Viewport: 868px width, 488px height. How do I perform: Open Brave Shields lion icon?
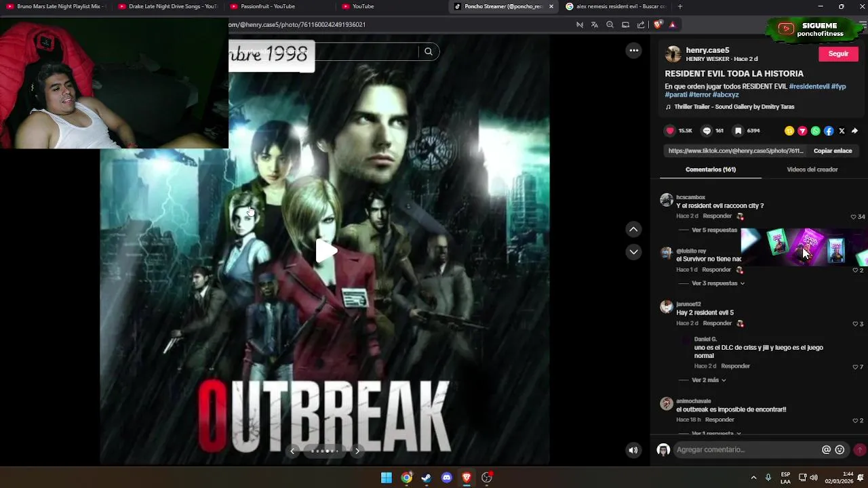[658, 24]
